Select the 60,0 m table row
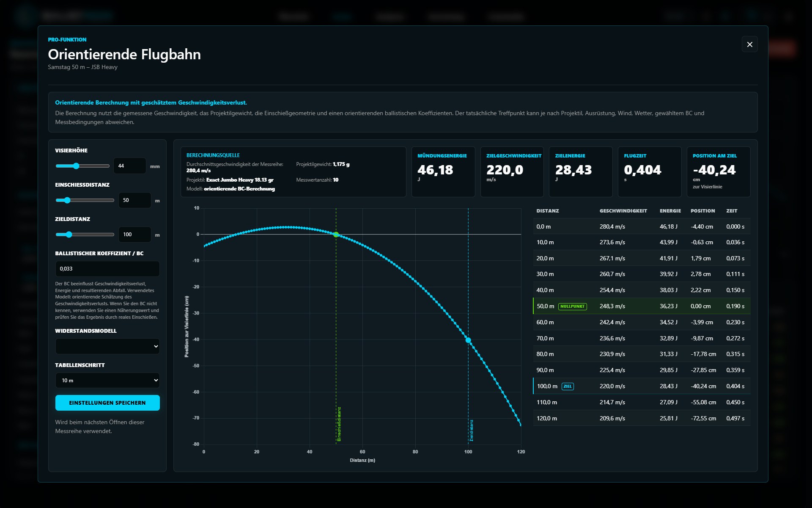Screen dimensions: 812x508 [642, 323]
